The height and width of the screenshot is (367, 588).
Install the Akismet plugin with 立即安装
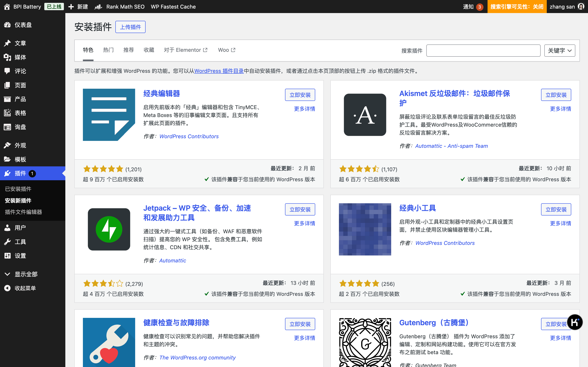[x=556, y=95]
